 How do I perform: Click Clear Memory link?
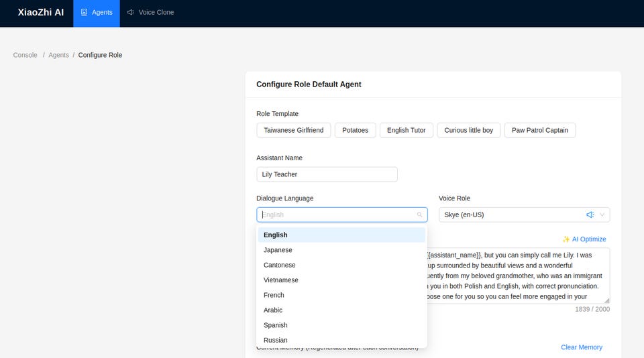point(581,347)
